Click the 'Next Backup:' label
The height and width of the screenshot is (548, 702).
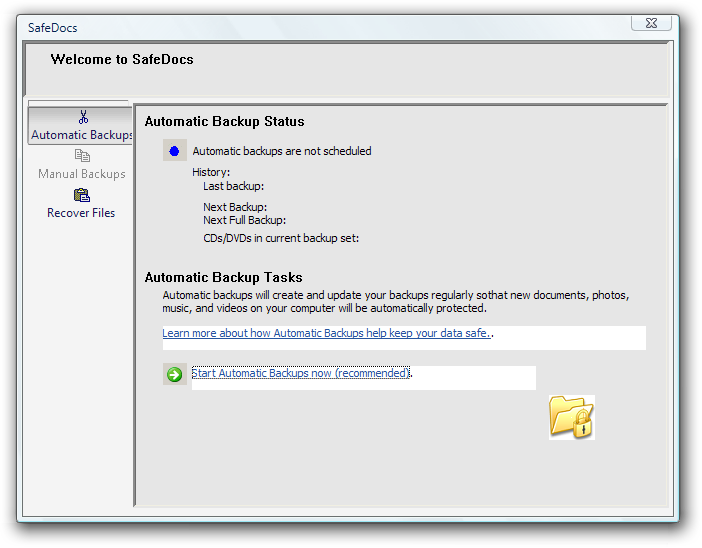[x=235, y=207]
